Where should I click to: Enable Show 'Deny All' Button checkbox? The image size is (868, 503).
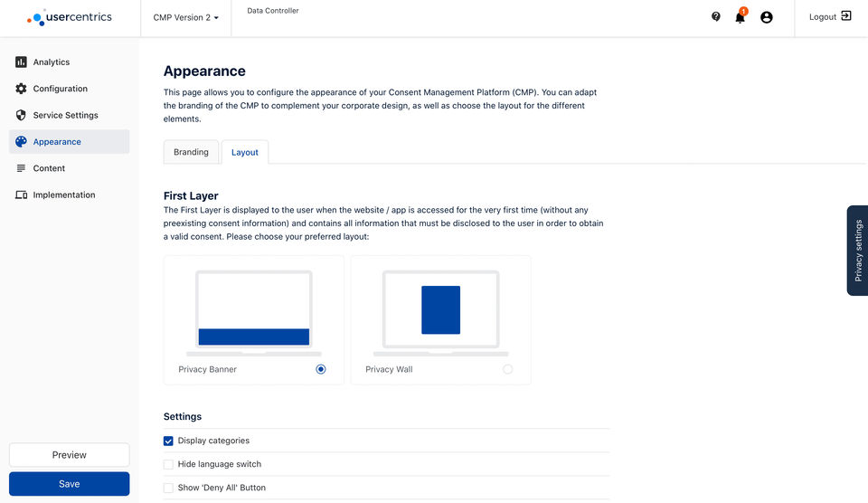tap(168, 488)
